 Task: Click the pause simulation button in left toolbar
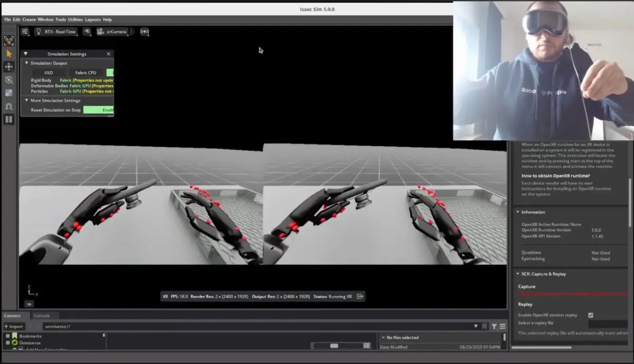(x=9, y=119)
